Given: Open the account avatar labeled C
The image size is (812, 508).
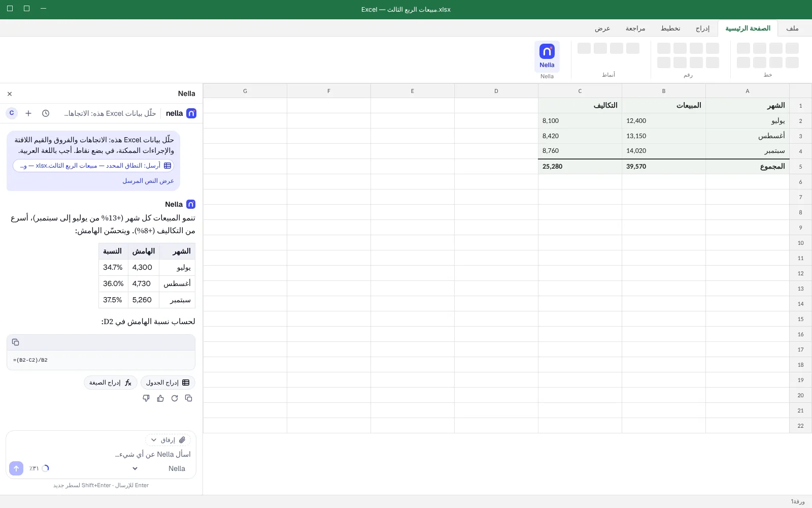Looking at the screenshot, I should tap(12, 113).
